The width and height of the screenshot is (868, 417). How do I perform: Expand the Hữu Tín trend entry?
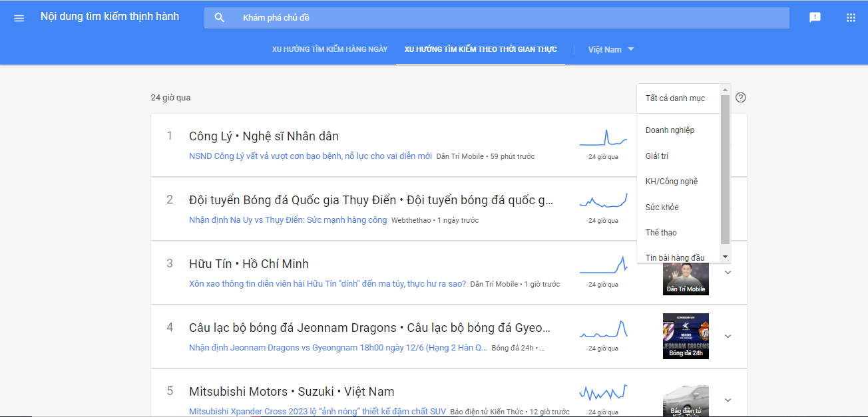pyautogui.click(x=728, y=272)
